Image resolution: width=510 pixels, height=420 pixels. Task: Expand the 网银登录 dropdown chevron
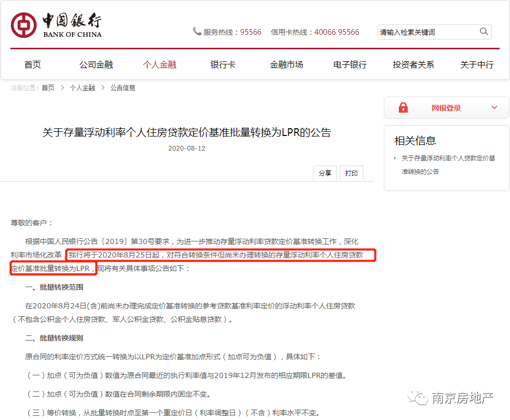(x=494, y=107)
